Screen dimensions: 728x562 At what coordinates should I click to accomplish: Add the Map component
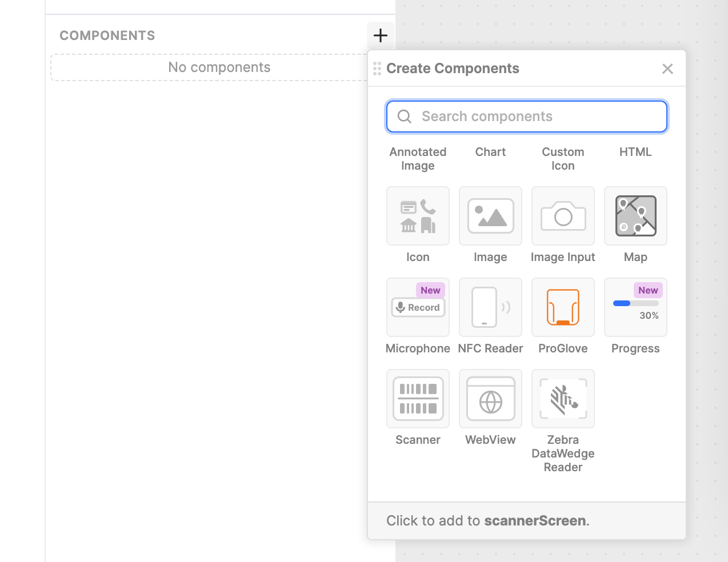pyautogui.click(x=635, y=216)
